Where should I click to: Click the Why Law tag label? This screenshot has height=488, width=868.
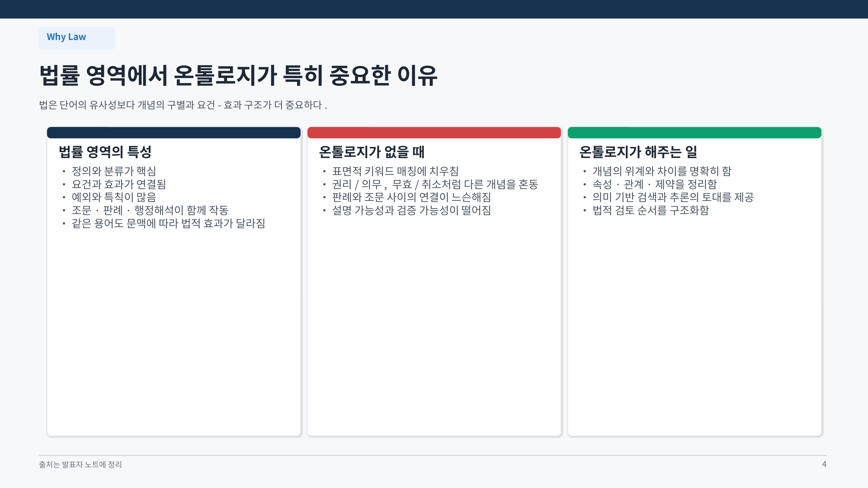point(66,37)
